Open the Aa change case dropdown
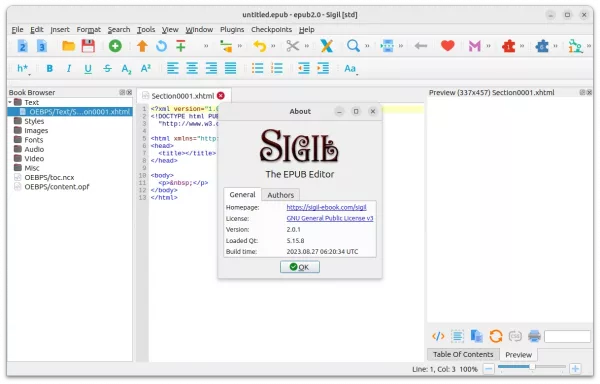 point(350,69)
